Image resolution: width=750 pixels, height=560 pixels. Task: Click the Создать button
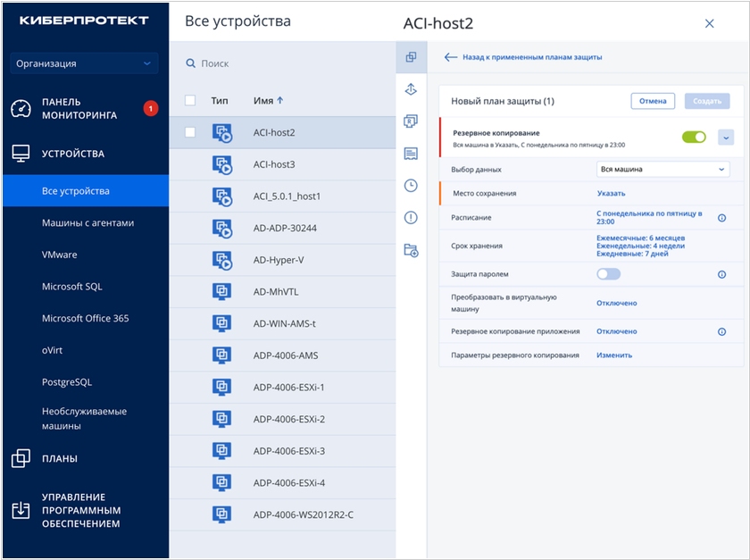(707, 101)
